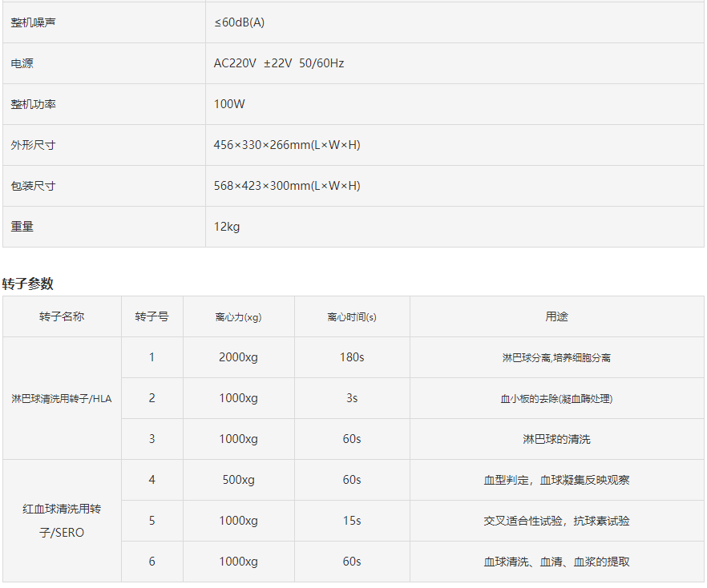Click the 离心力(xg) column header
The width and height of the screenshot is (707, 588).
238,316
